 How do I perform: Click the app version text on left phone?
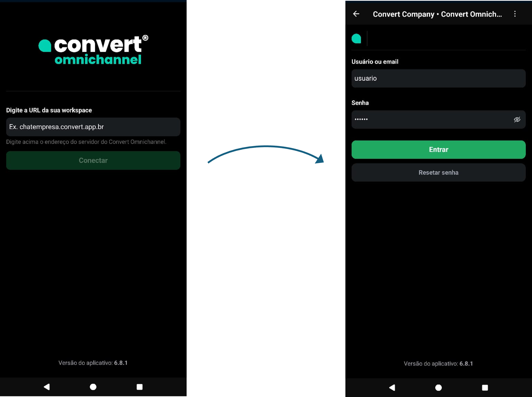click(x=93, y=363)
